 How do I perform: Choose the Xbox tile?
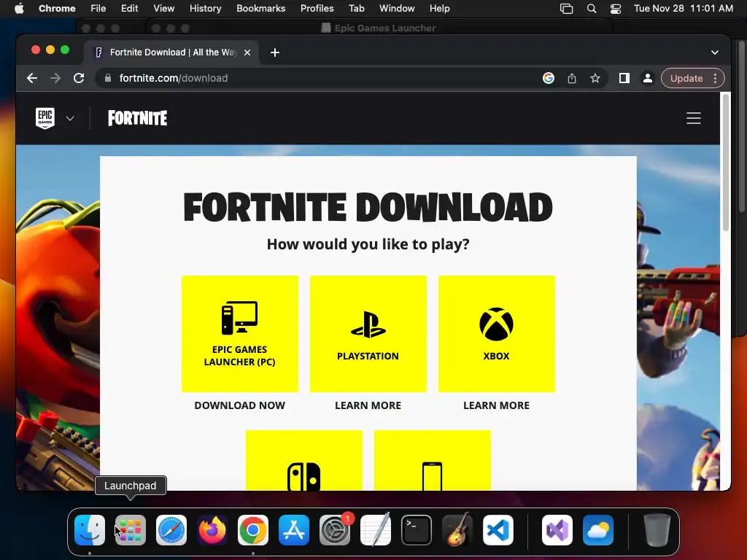tap(496, 334)
